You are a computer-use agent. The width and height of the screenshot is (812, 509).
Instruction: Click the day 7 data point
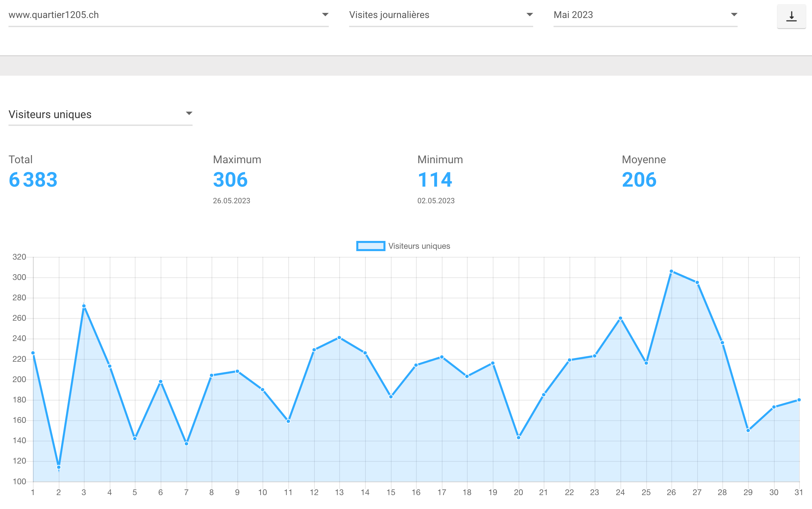tap(186, 444)
